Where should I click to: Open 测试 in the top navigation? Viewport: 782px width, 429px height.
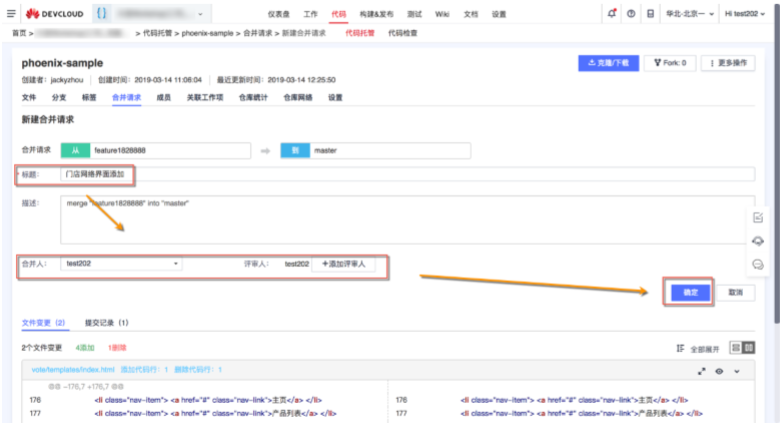(x=414, y=14)
